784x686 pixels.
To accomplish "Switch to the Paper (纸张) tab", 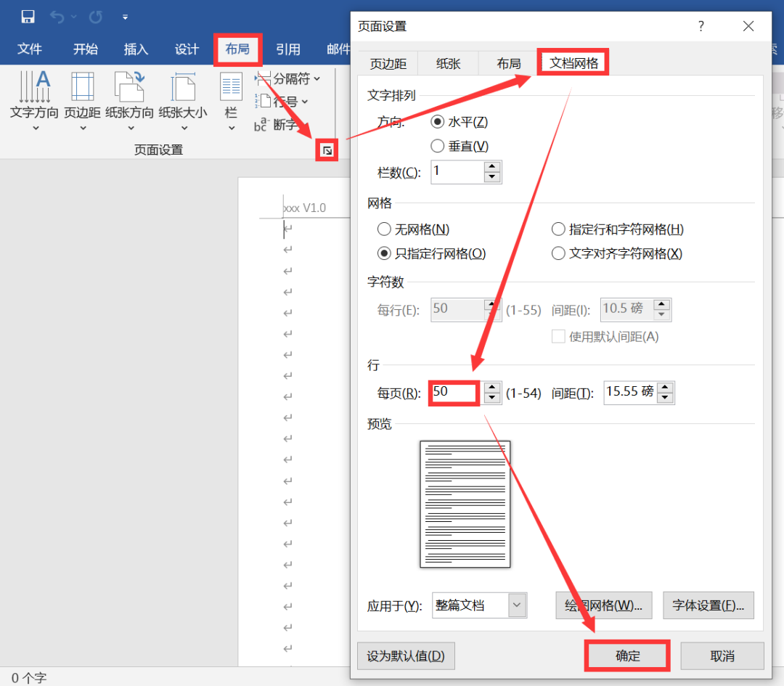I will (x=448, y=63).
